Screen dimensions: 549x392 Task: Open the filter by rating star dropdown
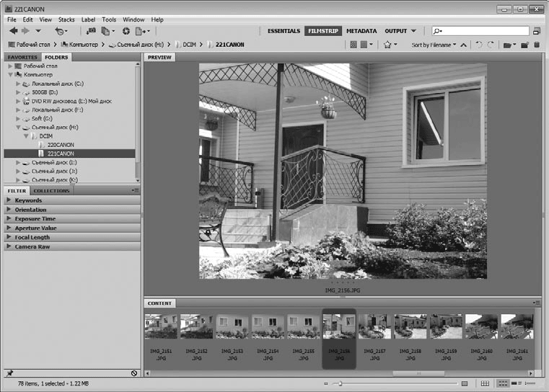pyautogui.click(x=390, y=45)
